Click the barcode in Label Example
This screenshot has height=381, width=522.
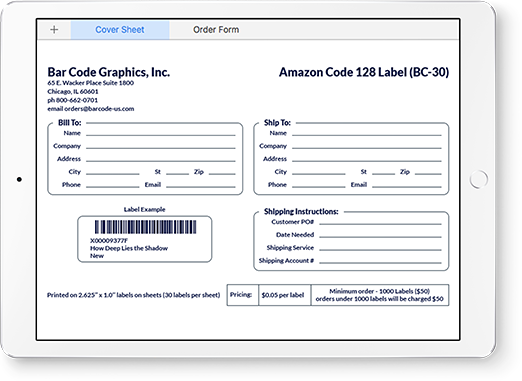click(x=145, y=227)
